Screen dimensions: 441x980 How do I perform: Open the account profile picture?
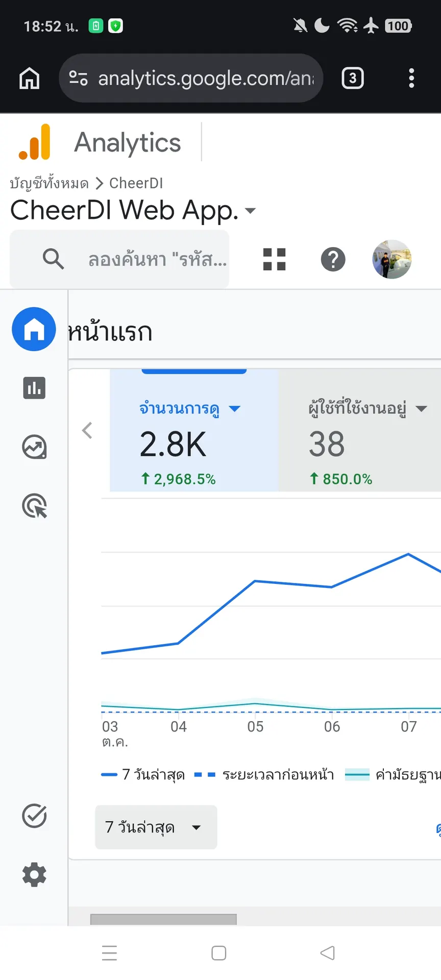[392, 259]
